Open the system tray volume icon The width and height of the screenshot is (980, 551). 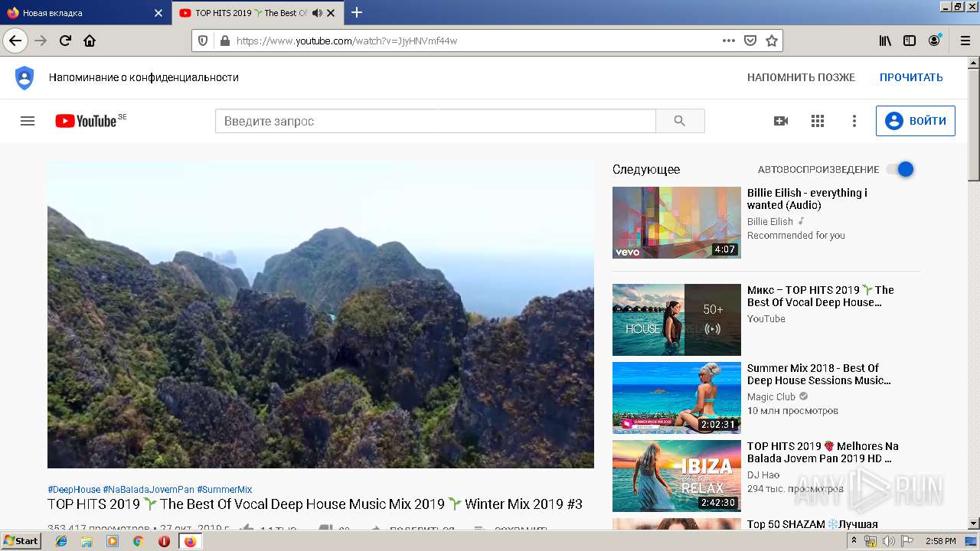888,541
